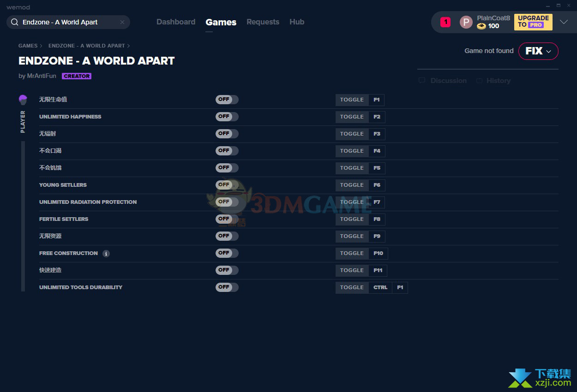Click GAMES breadcrumb link

[x=28, y=46]
